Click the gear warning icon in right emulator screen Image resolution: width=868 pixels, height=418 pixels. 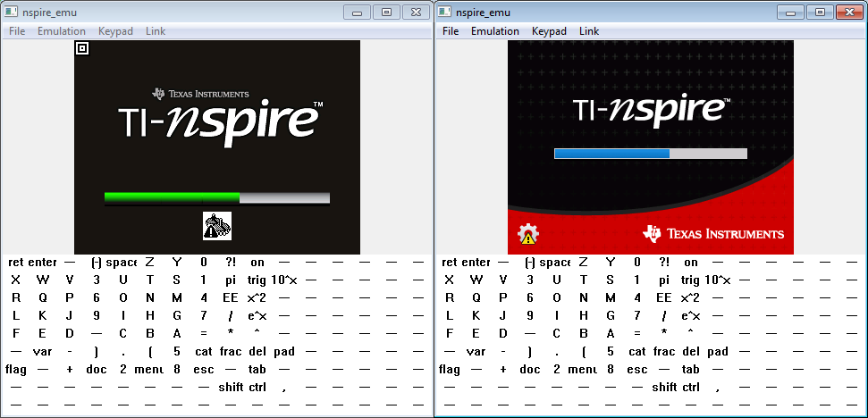point(528,234)
